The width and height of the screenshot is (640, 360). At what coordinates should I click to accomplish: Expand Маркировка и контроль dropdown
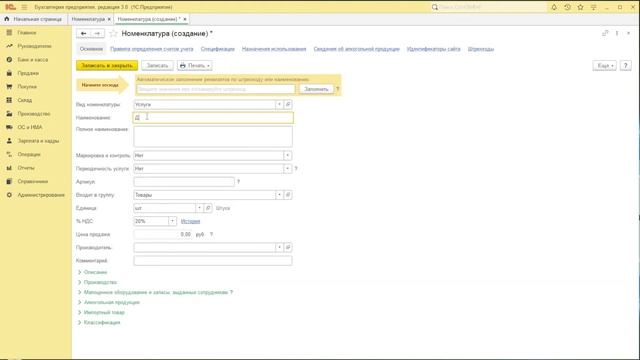click(x=287, y=156)
